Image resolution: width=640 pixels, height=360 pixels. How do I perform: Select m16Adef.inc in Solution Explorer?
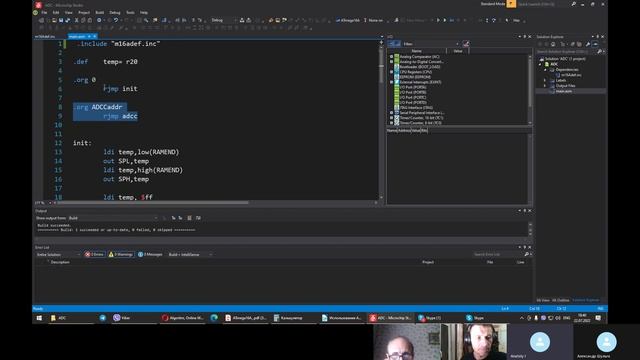[x=571, y=75]
